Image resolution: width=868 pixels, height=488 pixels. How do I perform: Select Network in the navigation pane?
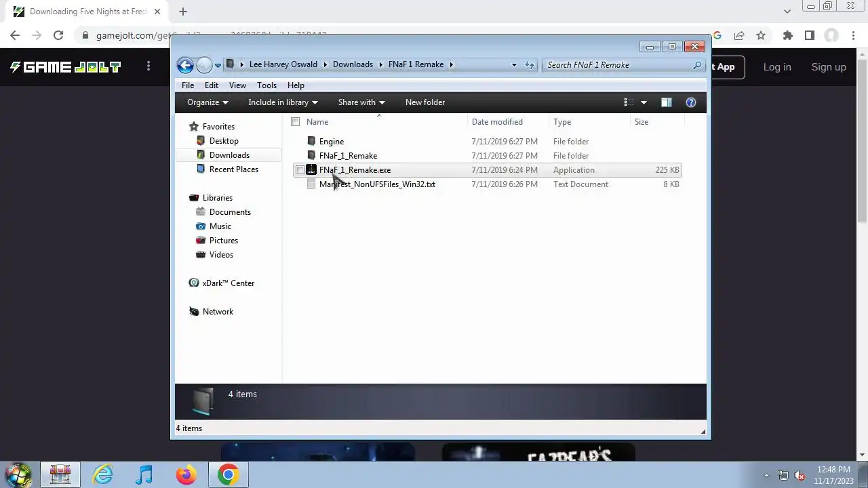(x=218, y=312)
